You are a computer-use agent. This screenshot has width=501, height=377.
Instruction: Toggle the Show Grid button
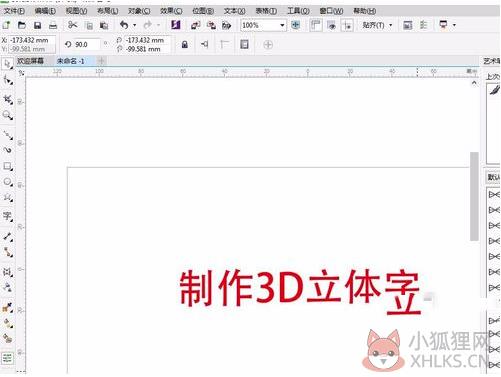(331, 25)
